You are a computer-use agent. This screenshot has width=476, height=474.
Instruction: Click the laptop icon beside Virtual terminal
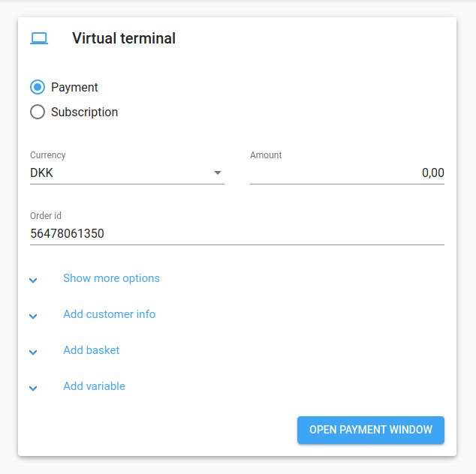tap(39, 38)
